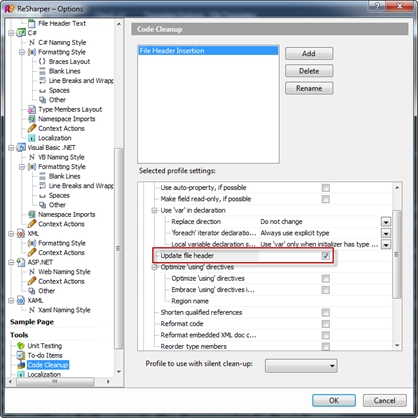This screenshot has height=418, width=418.
Task: Check the Optimize 'using' directives child checkbox
Action: tap(326, 278)
